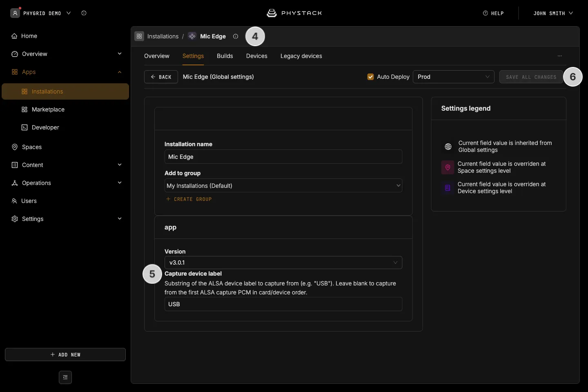
Task: Click the sidebar collapse icon at the bottom
Action: [65, 377]
